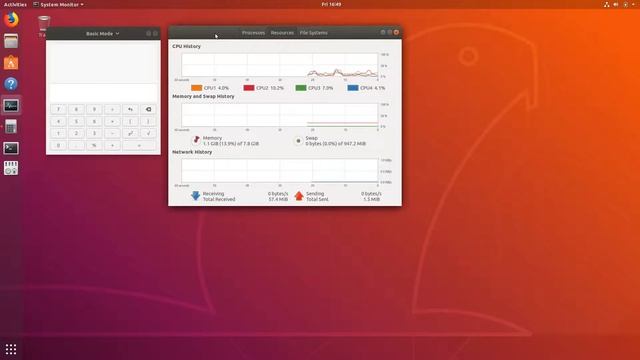The height and width of the screenshot is (360, 640).
Task: Select the Calculator dock icon
Action: click(11, 127)
